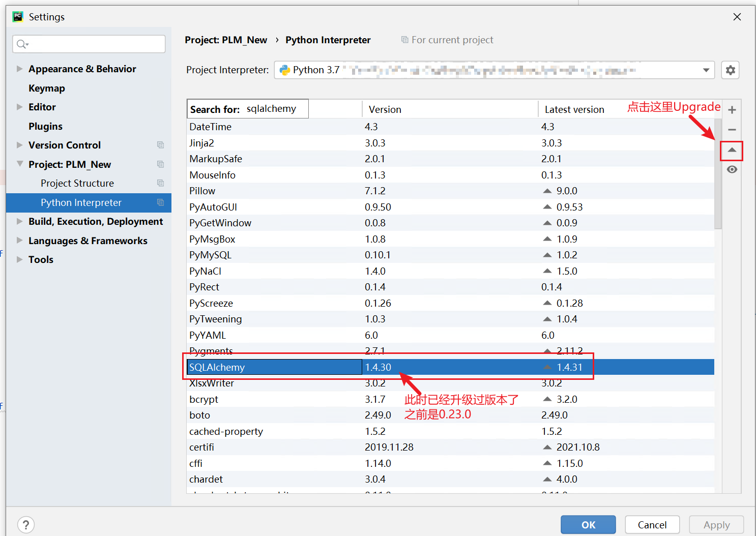Viewport: 756px width, 536px height.
Task: Select the chardet package row
Action: coord(450,479)
